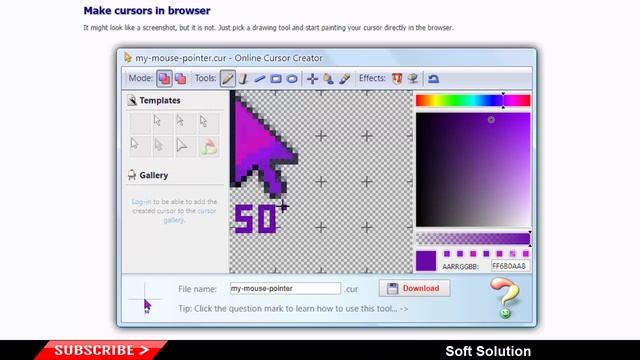Click the cursor preview thumbnail beside File name
Image resolution: width=640 pixels, height=360 pixels.
pos(146,299)
